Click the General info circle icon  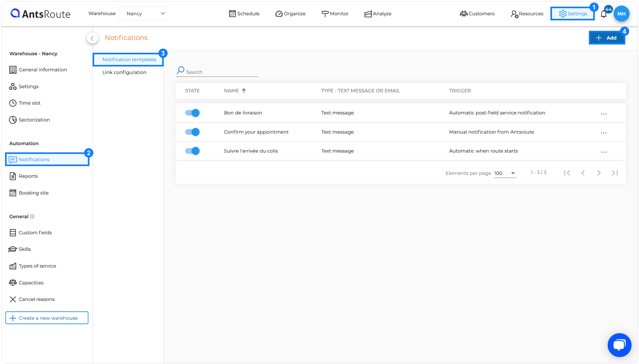[32, 216]
